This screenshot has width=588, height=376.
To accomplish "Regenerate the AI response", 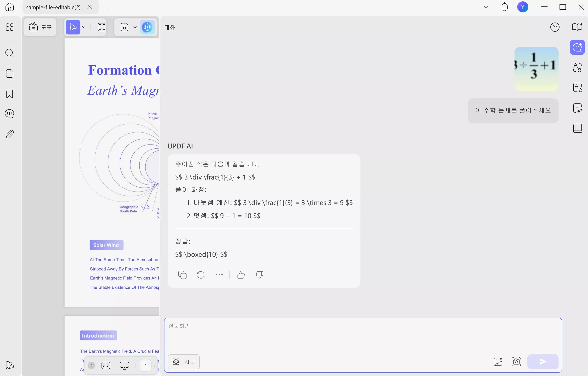I will pyautogui.click(x=201, y=275).
